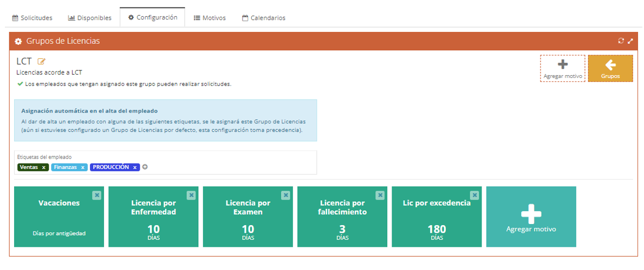Open the Licencia por fallecimiento card

pyautogui.click(x=342, y=216)
